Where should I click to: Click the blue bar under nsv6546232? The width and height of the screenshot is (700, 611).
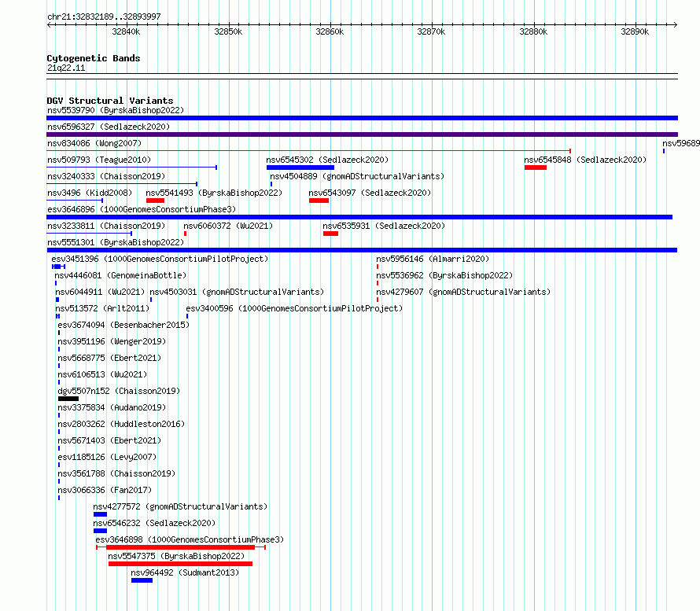click(x=101, y=531)
